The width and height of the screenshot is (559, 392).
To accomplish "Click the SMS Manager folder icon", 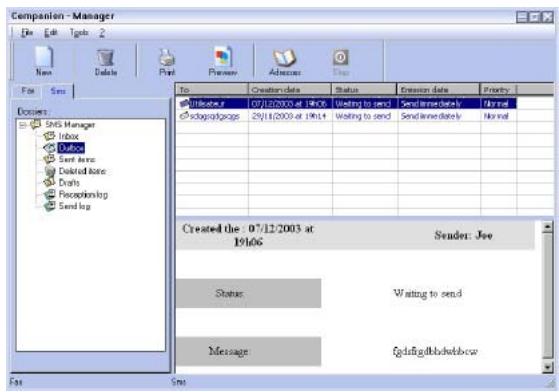I will click(36, 124).
